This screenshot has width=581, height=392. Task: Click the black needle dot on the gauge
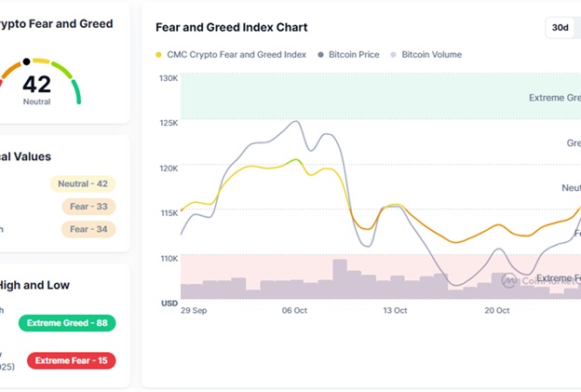26,61
